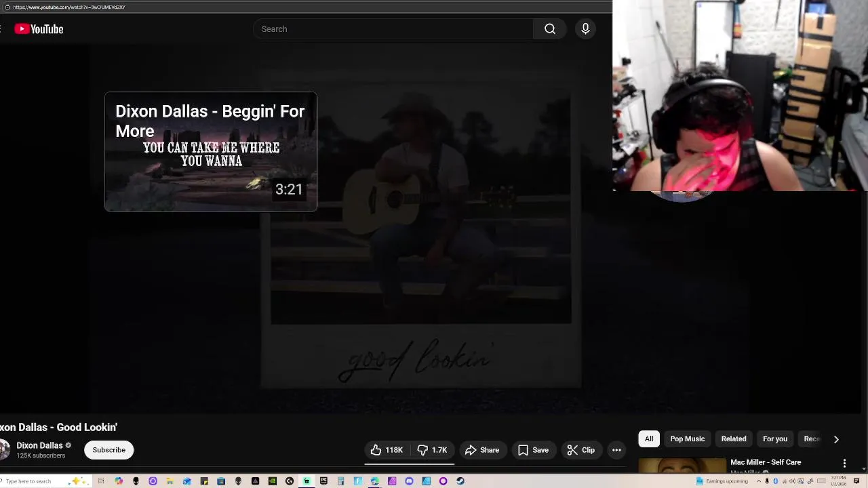Open Calculator from the taskbar

pos(340,481)
